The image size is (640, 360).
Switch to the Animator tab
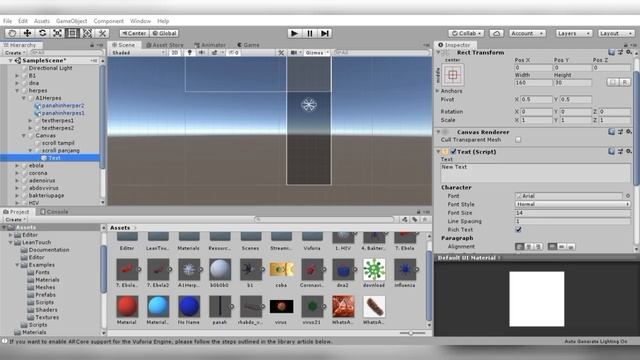(x=210, y=45)
